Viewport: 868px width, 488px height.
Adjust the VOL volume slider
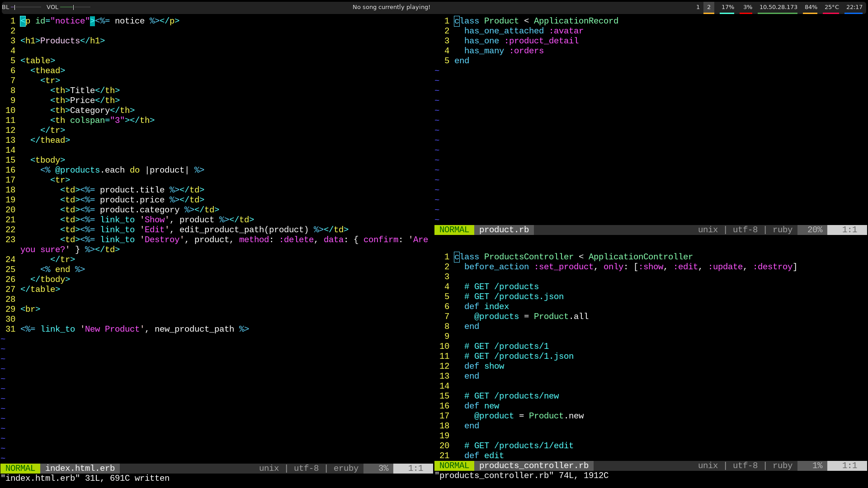tap(75, 7)
